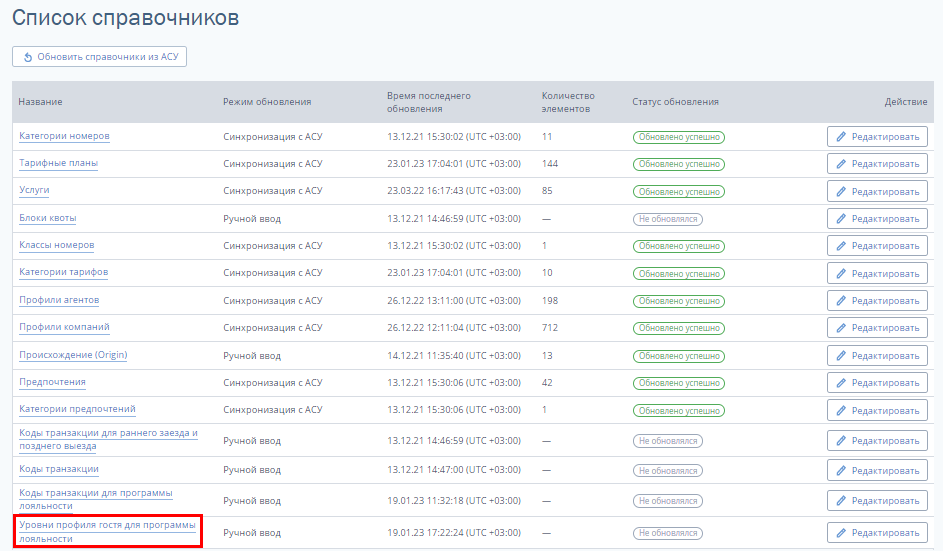
Task: Click pencil icon for Уровни профиля гостя row
Action: [841, 533]
